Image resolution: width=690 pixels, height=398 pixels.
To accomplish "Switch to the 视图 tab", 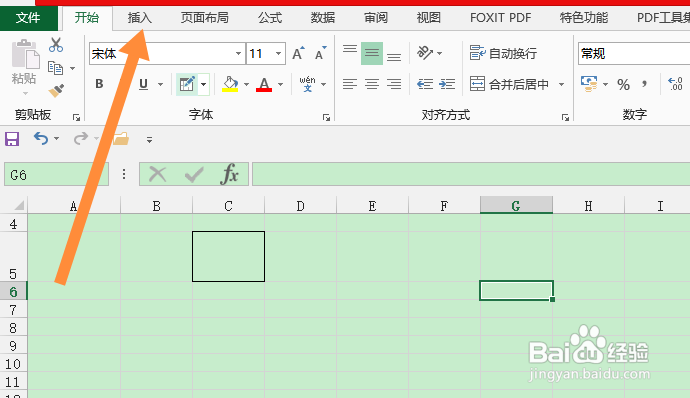I will click(429, 18).
